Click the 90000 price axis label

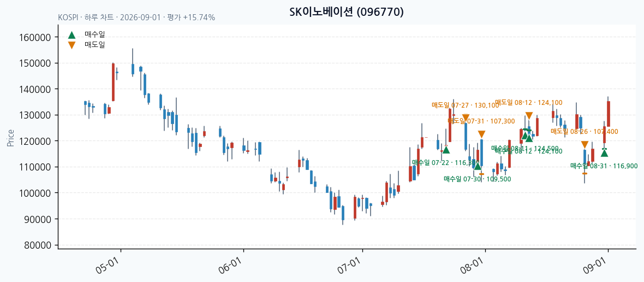tap(37, 219)
